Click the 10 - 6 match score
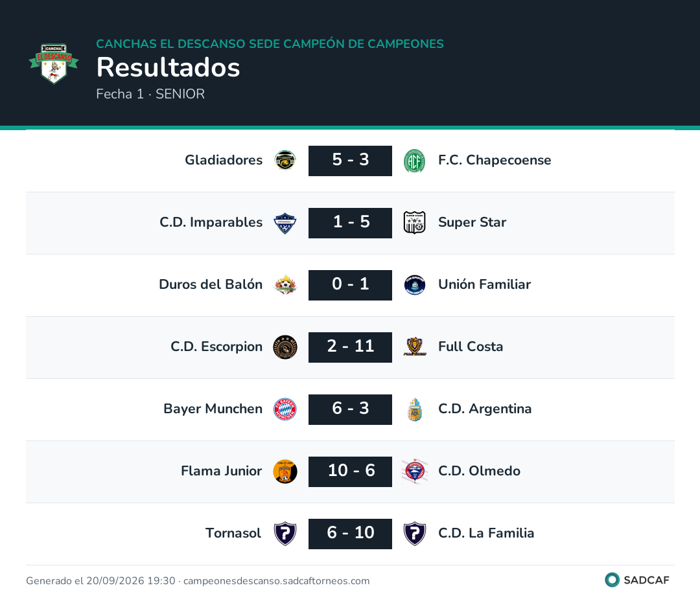Image resolution: width=700 pixels, height=614 pixels. [x=351, y=472]
